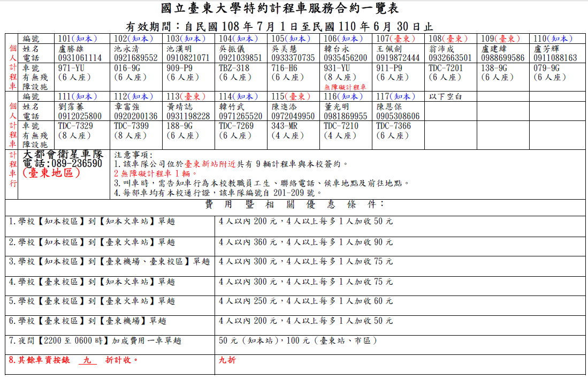Viewport: 588px width, 379px height.
Task: Select driver name 盧芳輝
Action: [546, 49]
